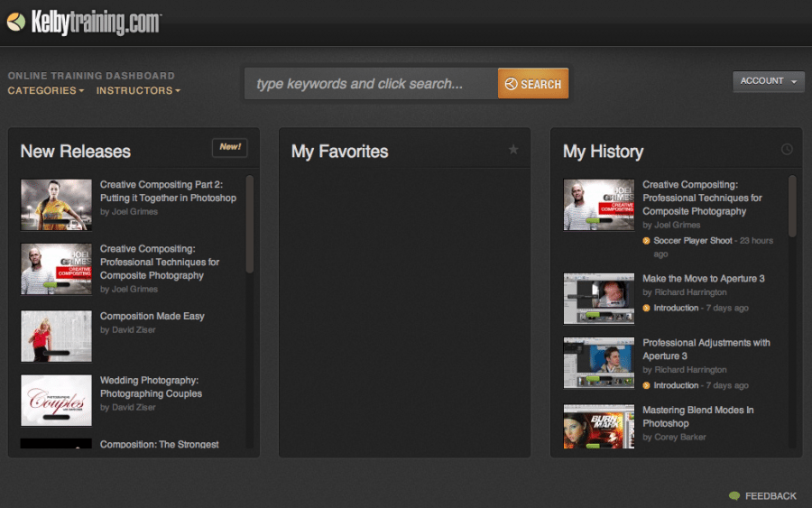Click the New Releases panel scrollbar
Screen dimensions: 812x508
coord(250,224)
